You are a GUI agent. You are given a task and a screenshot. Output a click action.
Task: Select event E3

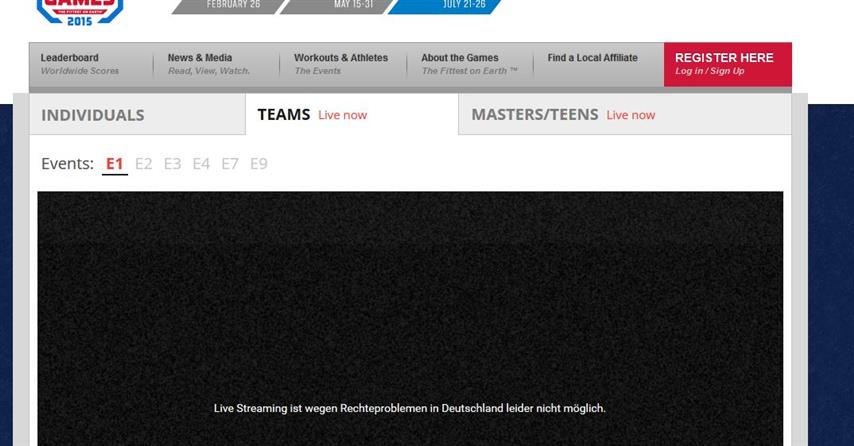tap(172, 164)
